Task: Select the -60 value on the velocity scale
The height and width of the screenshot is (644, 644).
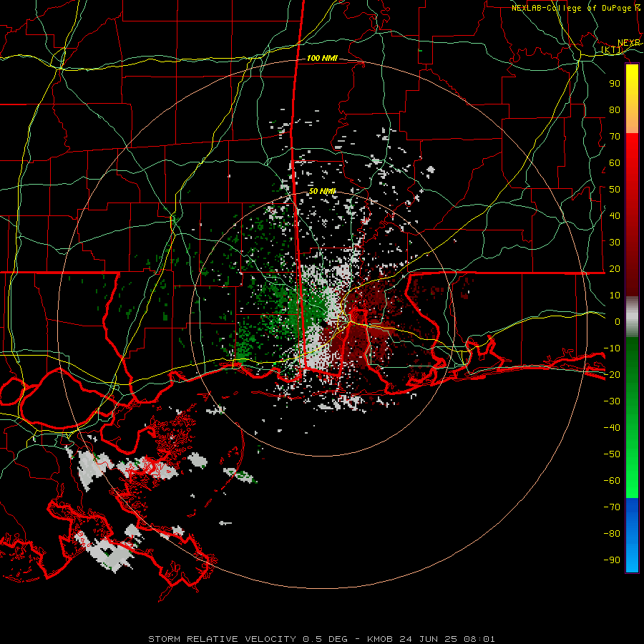Action: click(x=612, y=481)
